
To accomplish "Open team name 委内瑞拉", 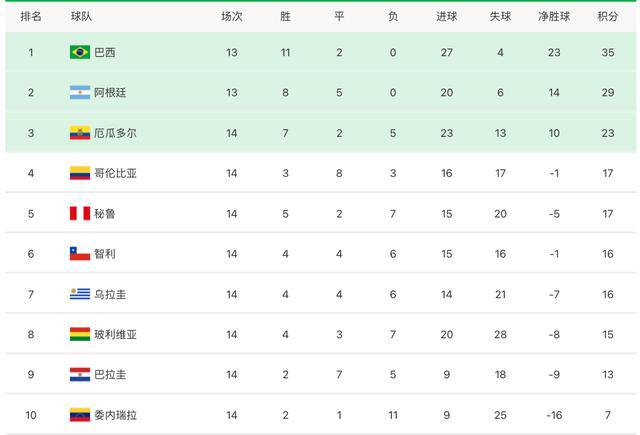I will point(116,415).
